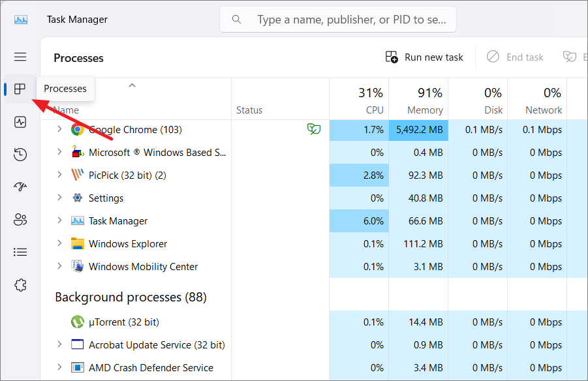Click Chrome's 0.1 MB/s disk cell
Image resolution: width=588 pixels, height=381 pixels.
click(478, 130)
